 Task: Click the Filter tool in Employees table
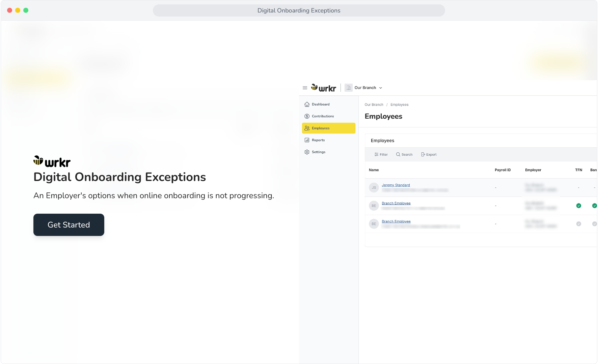pos(381,155)
